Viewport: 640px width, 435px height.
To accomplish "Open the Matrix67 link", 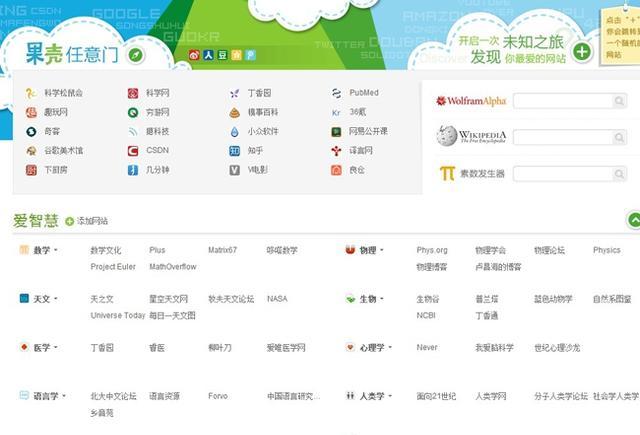I will point(222,250).
